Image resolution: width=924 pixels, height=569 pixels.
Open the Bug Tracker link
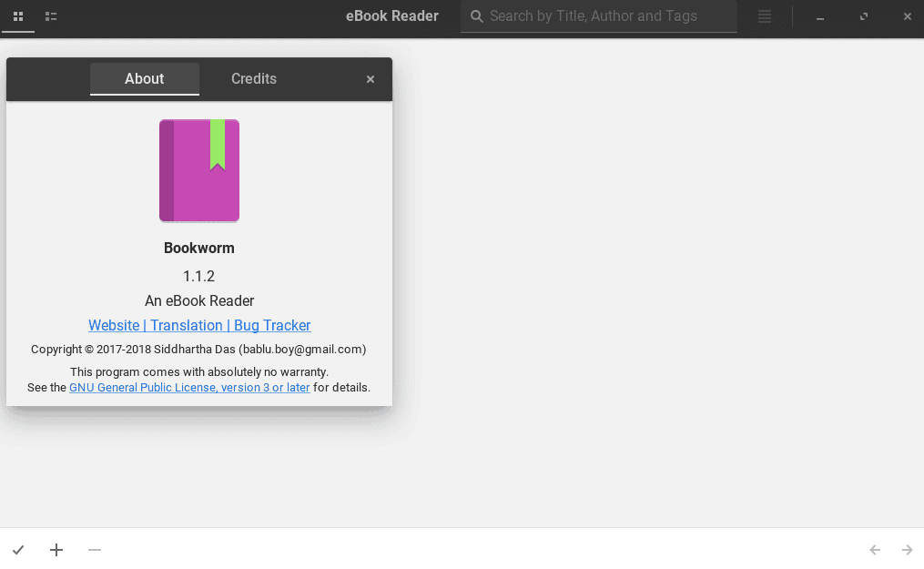[x=271, y=325]
